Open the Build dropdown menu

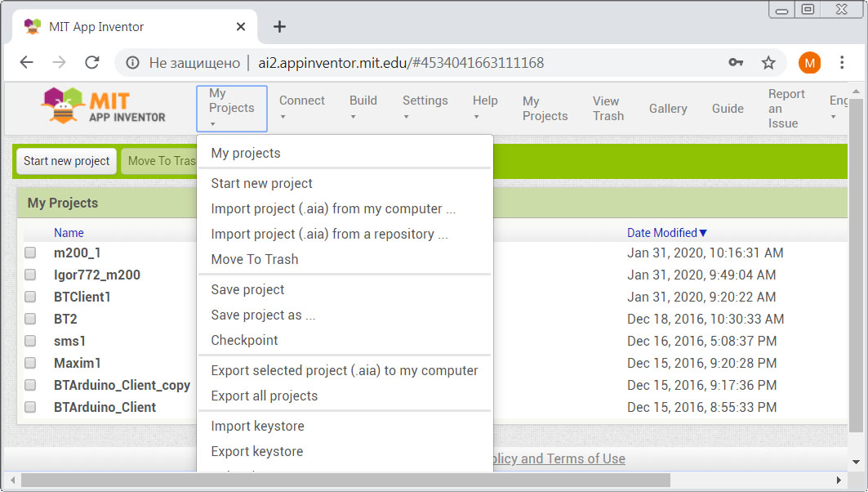coord(363,107)
